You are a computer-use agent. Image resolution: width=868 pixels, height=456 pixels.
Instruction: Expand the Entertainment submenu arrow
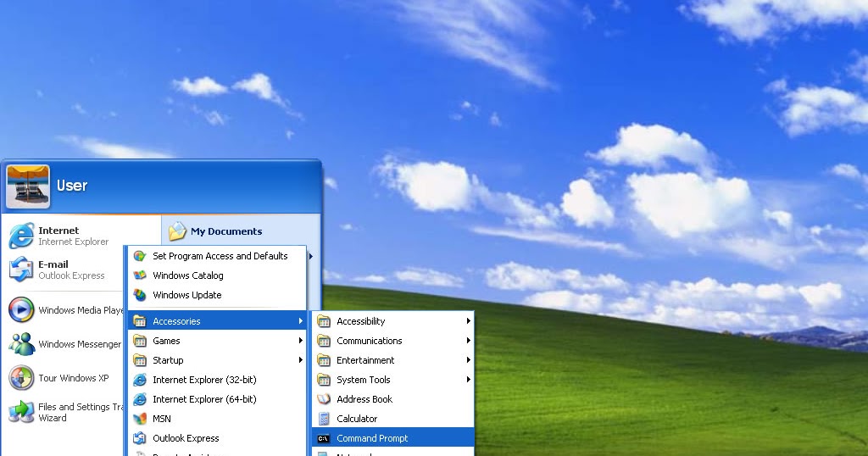coord(468,360)
